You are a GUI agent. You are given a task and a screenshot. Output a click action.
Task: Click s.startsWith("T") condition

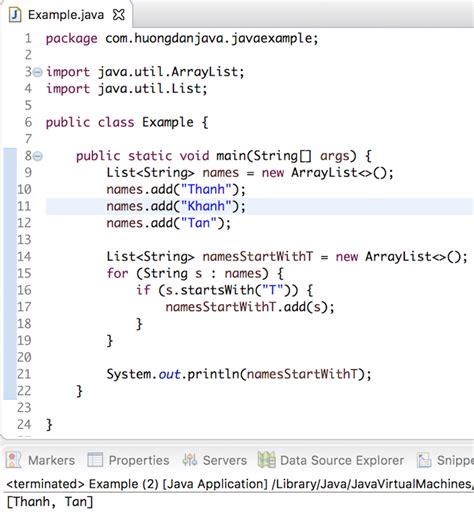click(x=228, y=290)
